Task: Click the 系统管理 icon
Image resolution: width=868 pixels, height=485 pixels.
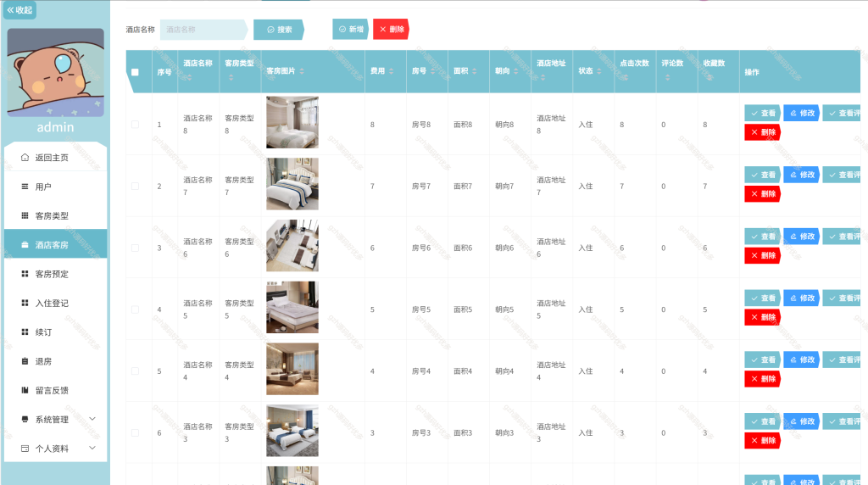Action: point(25,419)
